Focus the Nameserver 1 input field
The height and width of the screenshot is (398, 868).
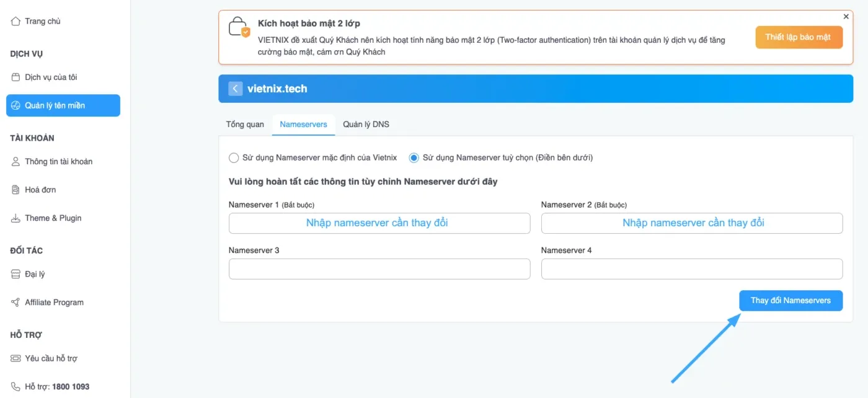pyautogui.click(x=379, y=223)
